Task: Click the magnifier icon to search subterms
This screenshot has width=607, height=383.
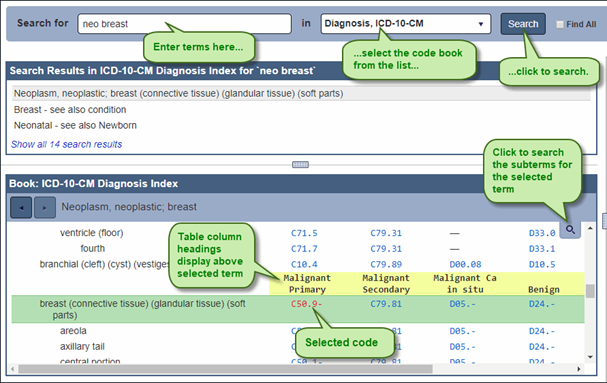Action: tap(570, 230)
